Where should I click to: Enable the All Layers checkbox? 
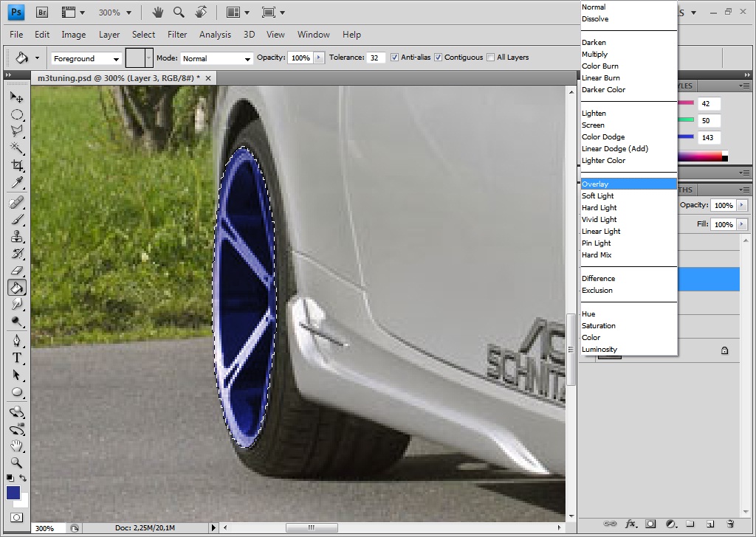(491, 58)
